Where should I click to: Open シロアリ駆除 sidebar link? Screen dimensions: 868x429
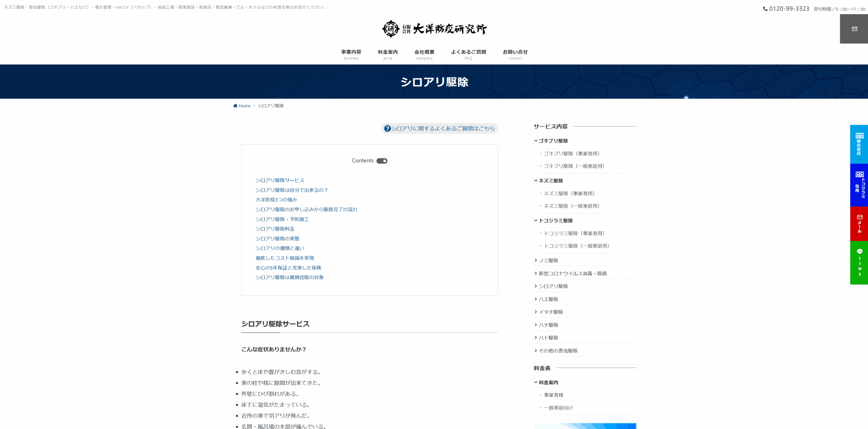(x=553, y=286)
